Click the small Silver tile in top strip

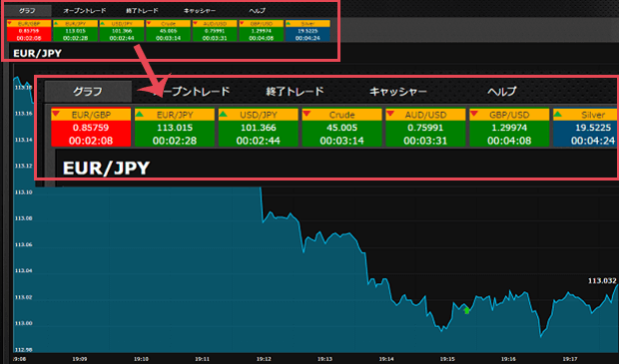coord(308,30)
